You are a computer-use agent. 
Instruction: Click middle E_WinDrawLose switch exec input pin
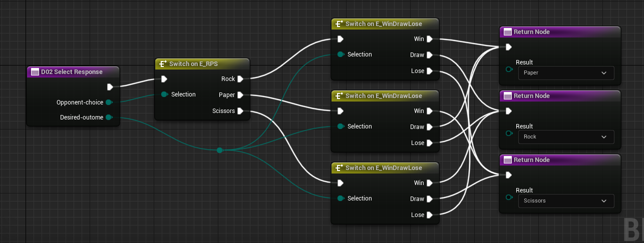coord(340,111)
